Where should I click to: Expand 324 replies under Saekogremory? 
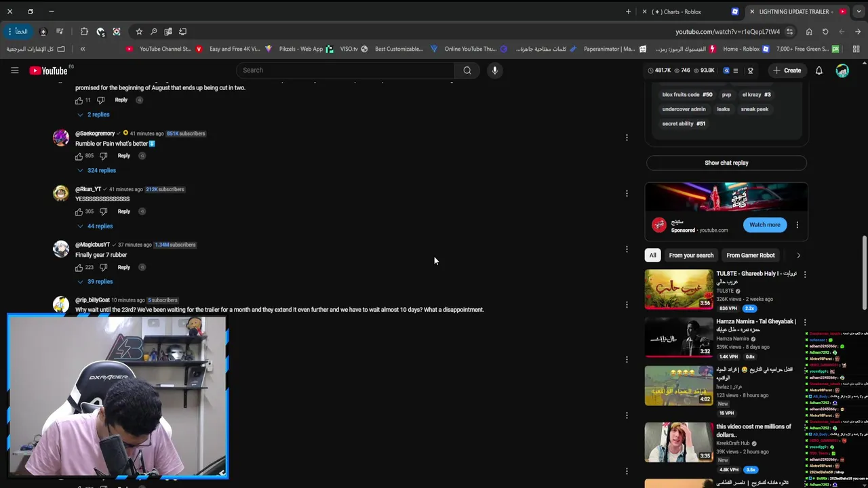tap(96, 170)
